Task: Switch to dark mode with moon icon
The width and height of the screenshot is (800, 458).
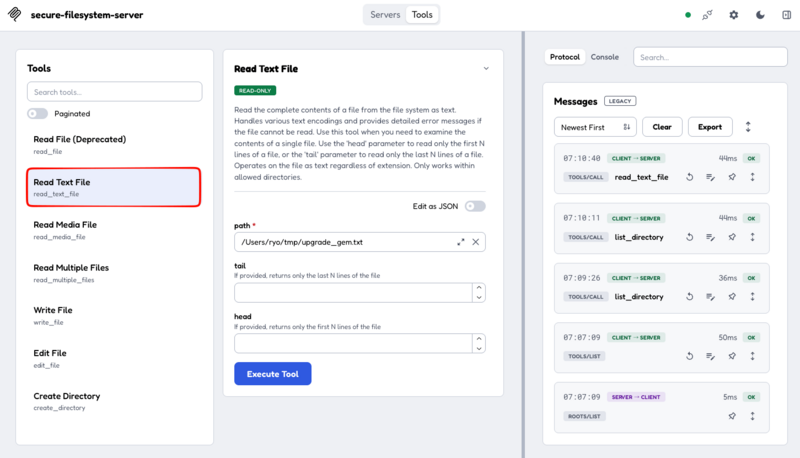Action: coord(760,15)
